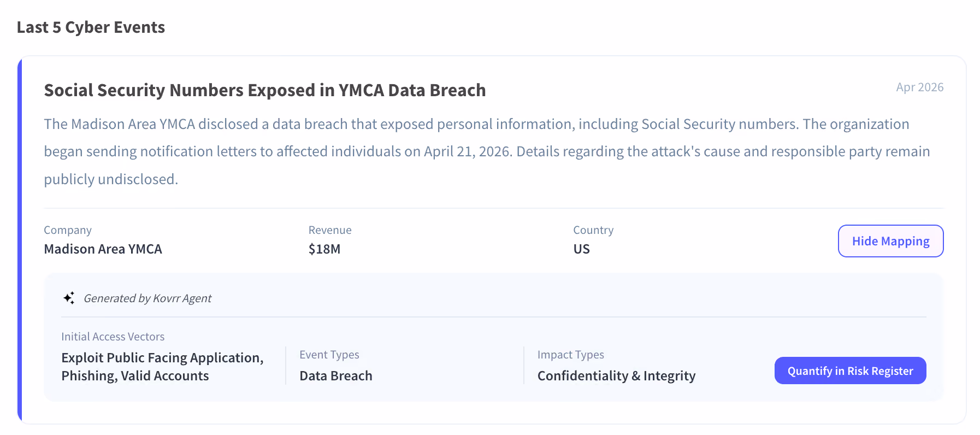Click the Country field label

click(x=593, y=230)
